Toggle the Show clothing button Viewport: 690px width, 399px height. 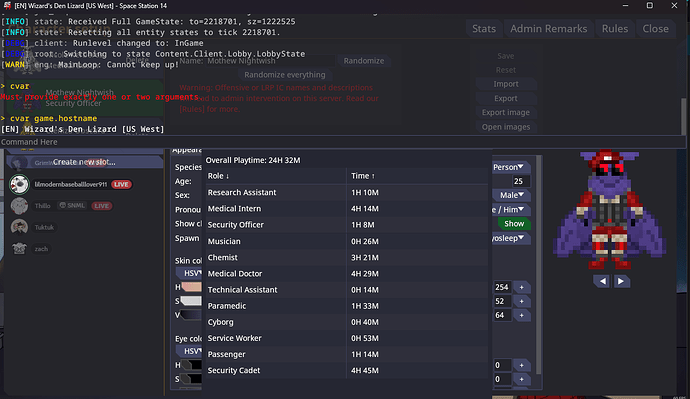[x=514, y=223]
